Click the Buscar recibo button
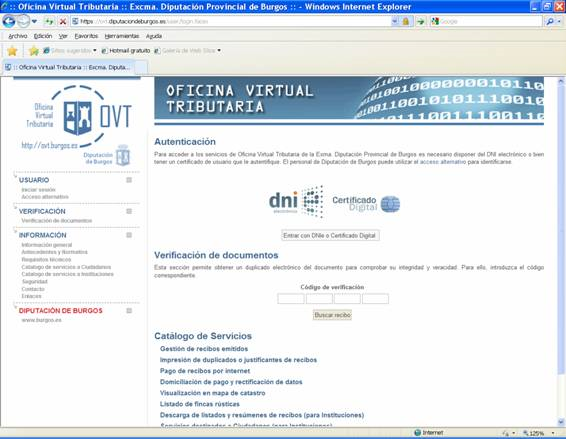The height and width of the screenshot is (439, 566). pos(332,315)
